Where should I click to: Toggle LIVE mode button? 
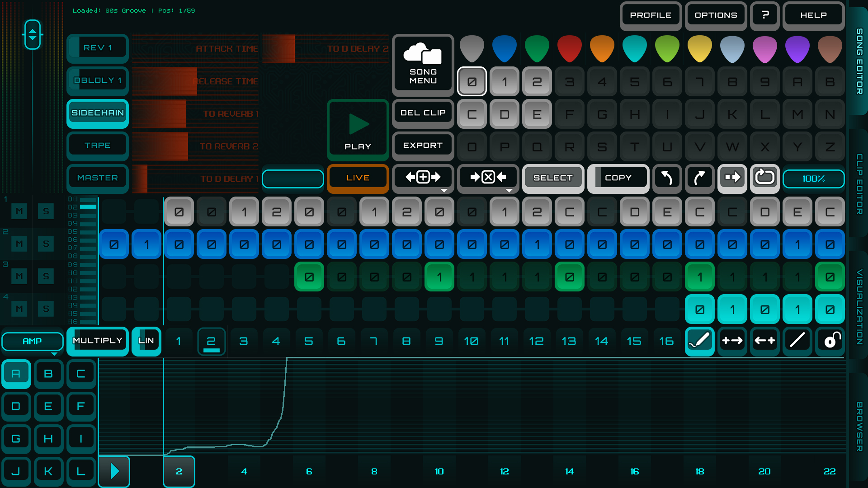[x=358, y=178]
